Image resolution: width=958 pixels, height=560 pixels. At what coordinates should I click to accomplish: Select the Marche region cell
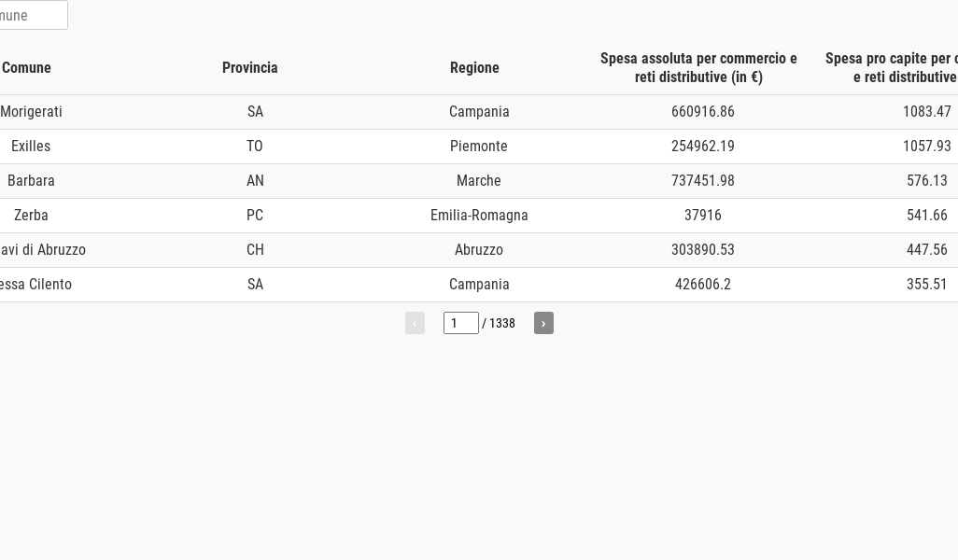pyautogui.click(x=479, y=181)
